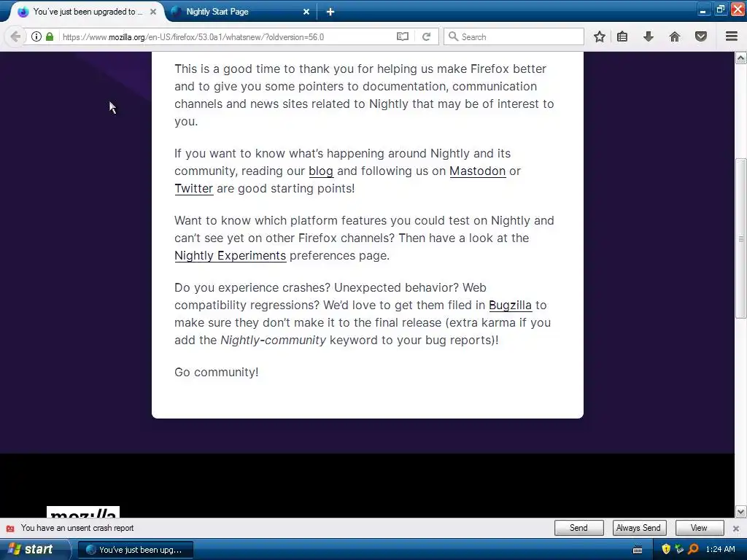
Task: Choose Always Send for crash reports
Action: point(638,528)
